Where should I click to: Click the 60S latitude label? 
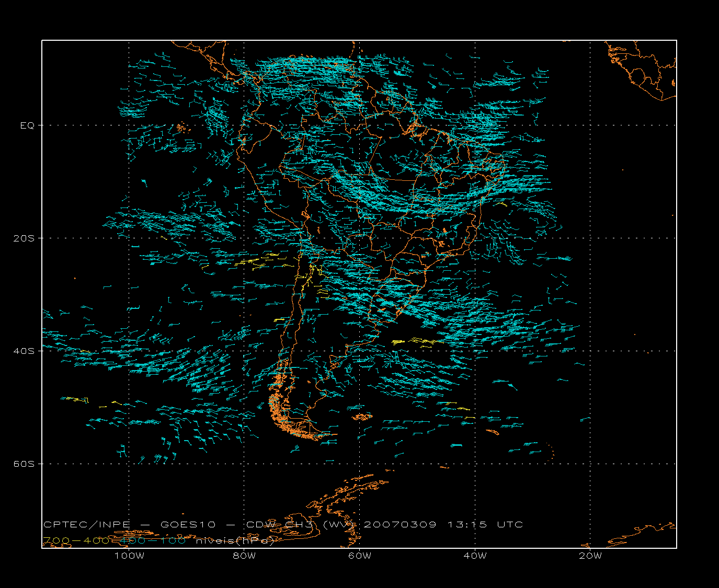coord(24,464)
